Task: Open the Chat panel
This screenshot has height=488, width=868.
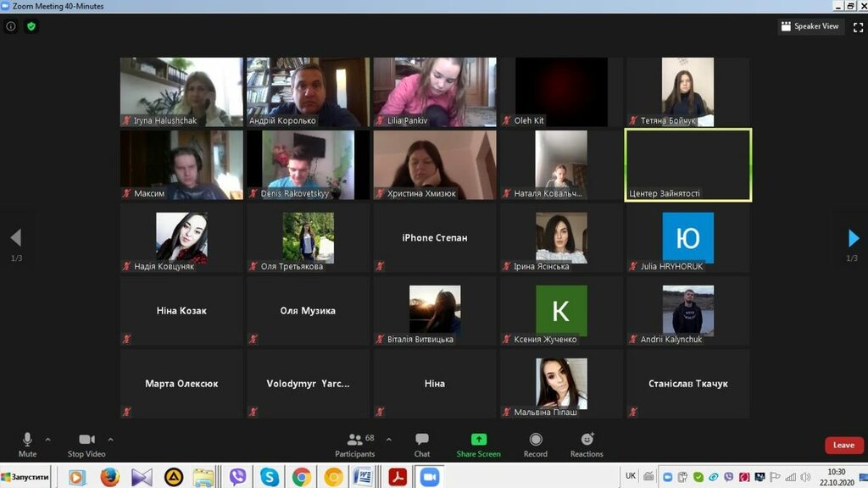Action: point(421,444)
